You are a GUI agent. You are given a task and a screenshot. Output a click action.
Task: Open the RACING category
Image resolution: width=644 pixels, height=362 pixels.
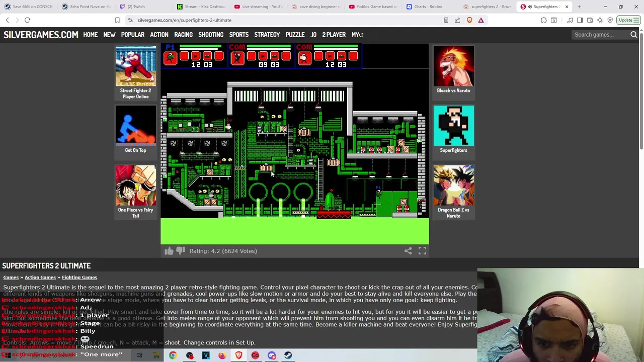tap(183, 35)
